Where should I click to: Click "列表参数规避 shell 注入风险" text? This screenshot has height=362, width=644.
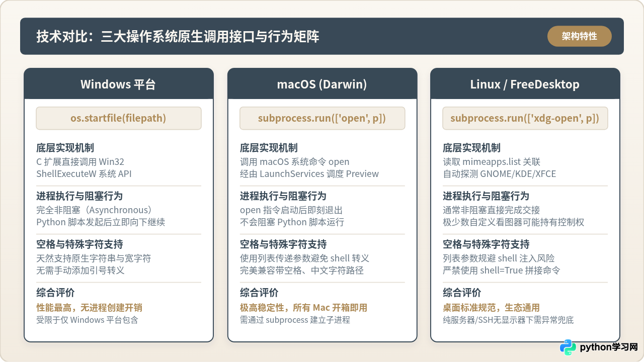click(x=499, y=258)
